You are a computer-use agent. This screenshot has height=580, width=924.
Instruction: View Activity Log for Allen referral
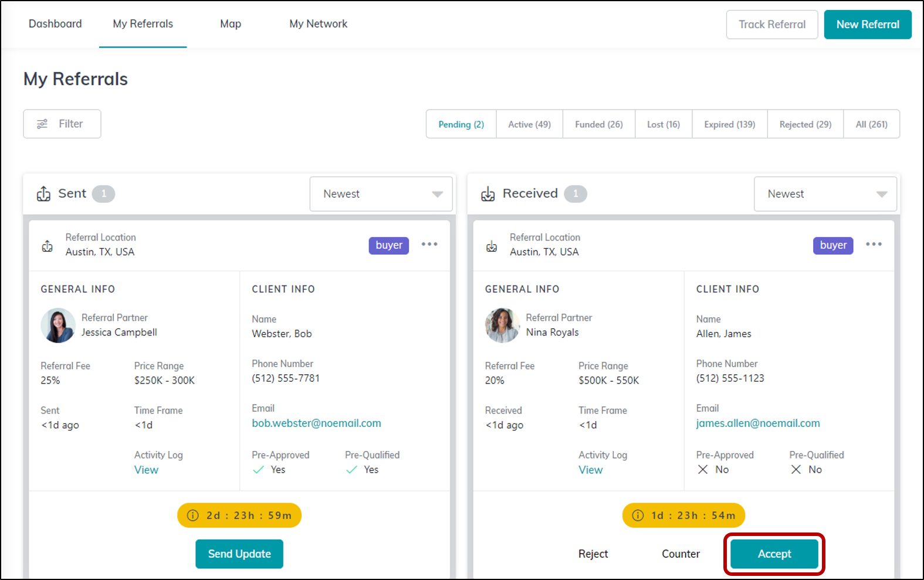point(590,470)
